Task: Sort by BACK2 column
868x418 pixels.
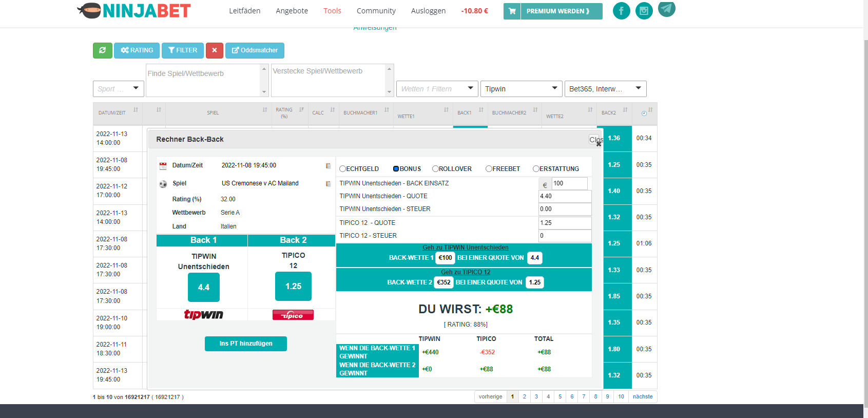Action: point(614,113)
